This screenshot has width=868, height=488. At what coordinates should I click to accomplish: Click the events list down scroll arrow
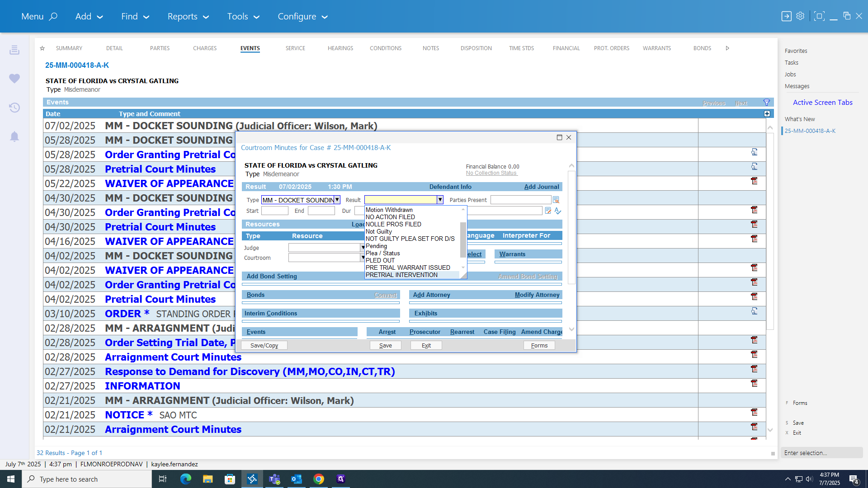770,430
